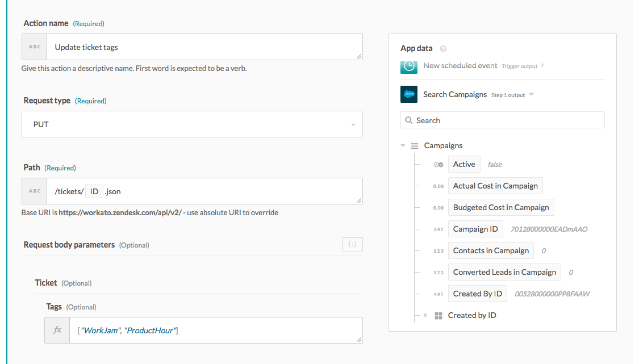Image resolution: width=639 pixels, height=364 pixels.
Task: Click the Converted Leads in Campaign pill
Action: (x=504, y=272)
